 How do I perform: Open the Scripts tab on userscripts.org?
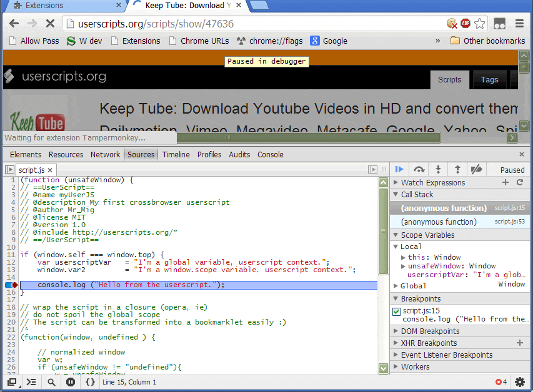(x=449, y=79)
